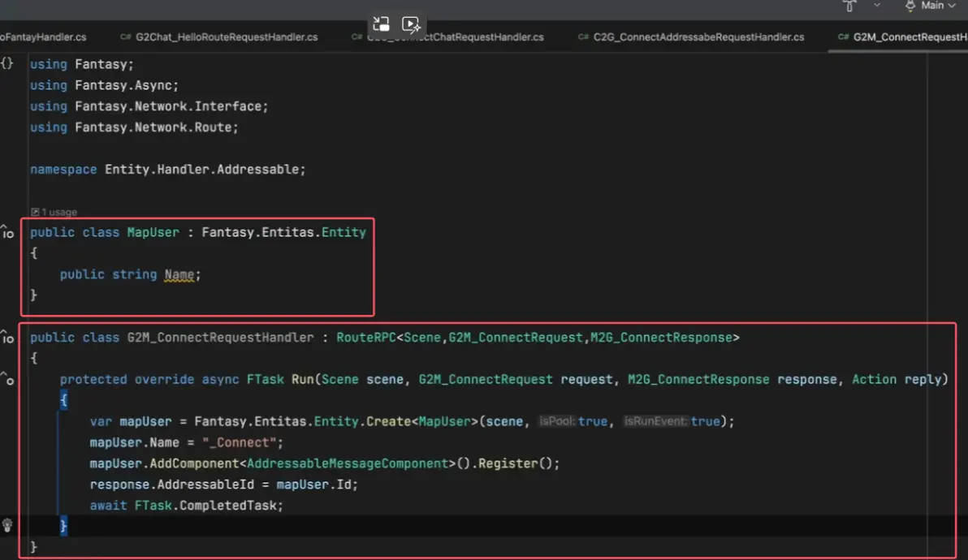Click the MapUser class inheritance gutter icon
Image resolution: width=968 pixels, height=560 pixels.
tap(7, 232)
